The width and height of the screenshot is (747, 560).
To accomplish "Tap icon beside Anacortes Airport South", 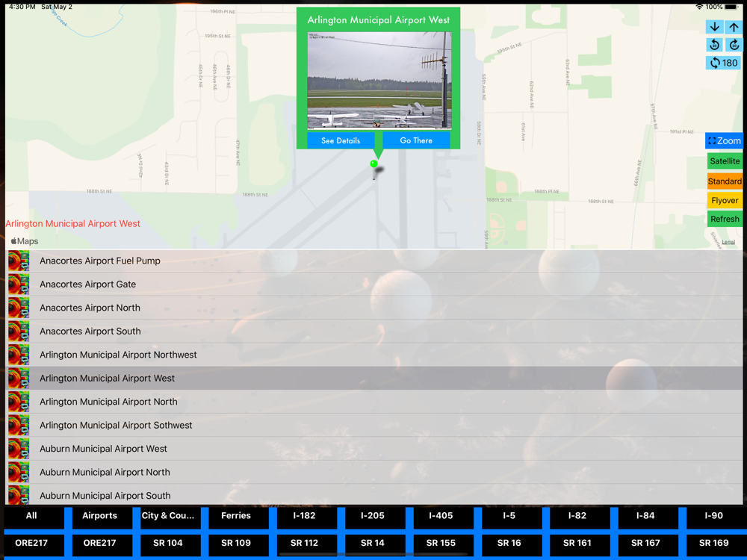I will (19, 332).
